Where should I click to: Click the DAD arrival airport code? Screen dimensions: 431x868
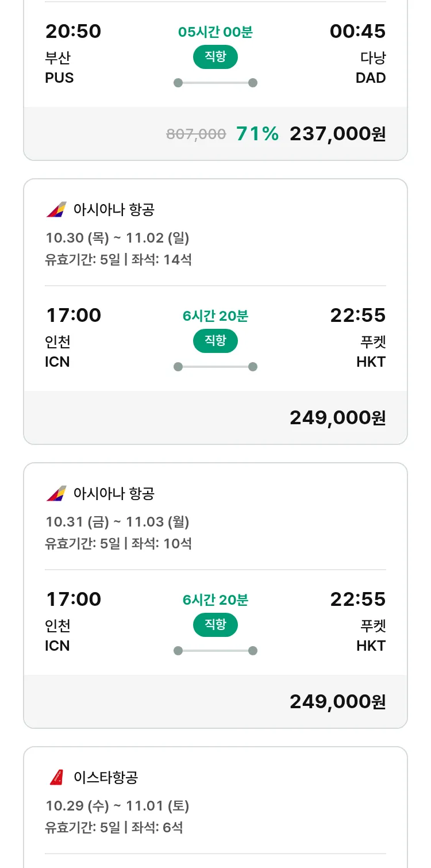pos(371,78)
